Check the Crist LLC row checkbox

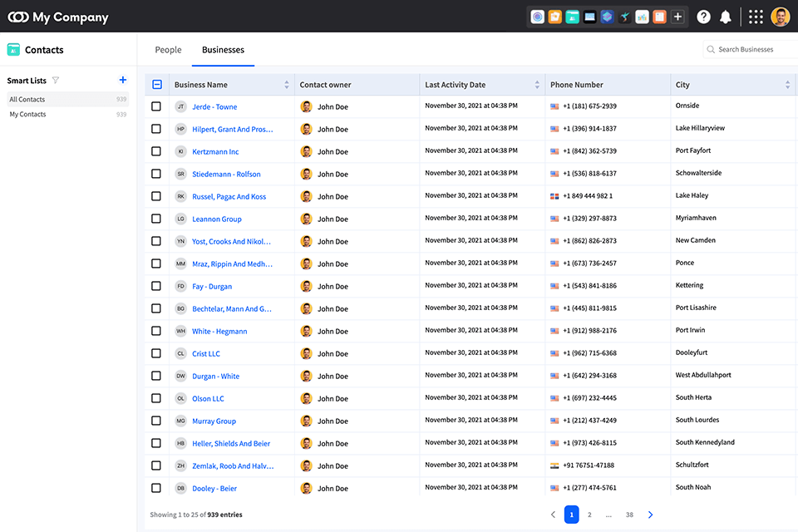click(156, 353)
